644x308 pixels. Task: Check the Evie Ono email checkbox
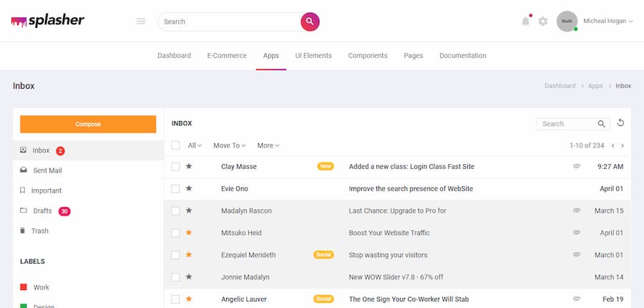(x=175, y=188)
